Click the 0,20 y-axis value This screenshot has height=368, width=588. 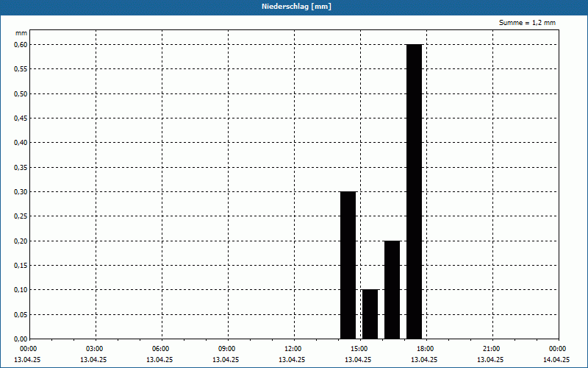(21, 241)
